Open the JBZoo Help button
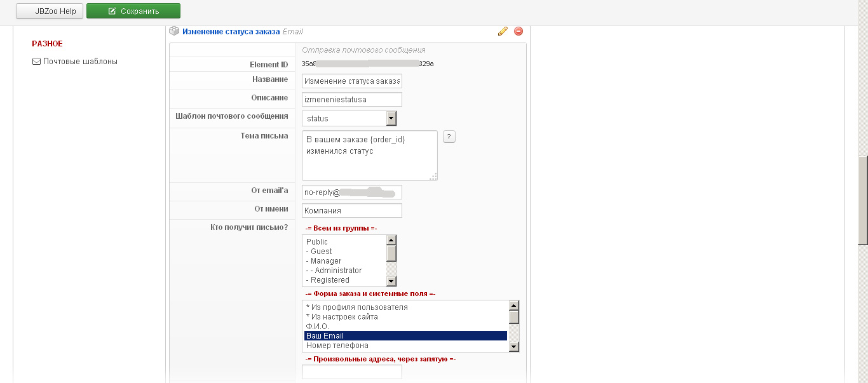868x383 pixels. [x=50, y=11]
